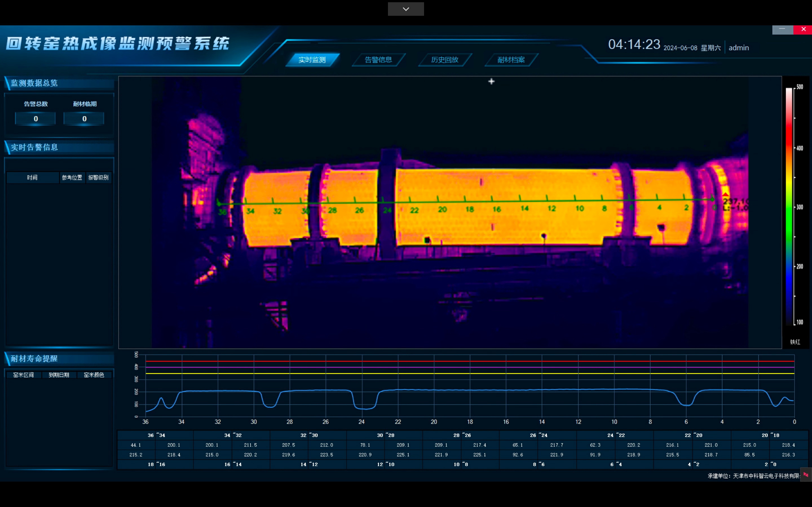Click the 耐材临期 counter box
Screen dimensions: 812x507
[84, 119]
